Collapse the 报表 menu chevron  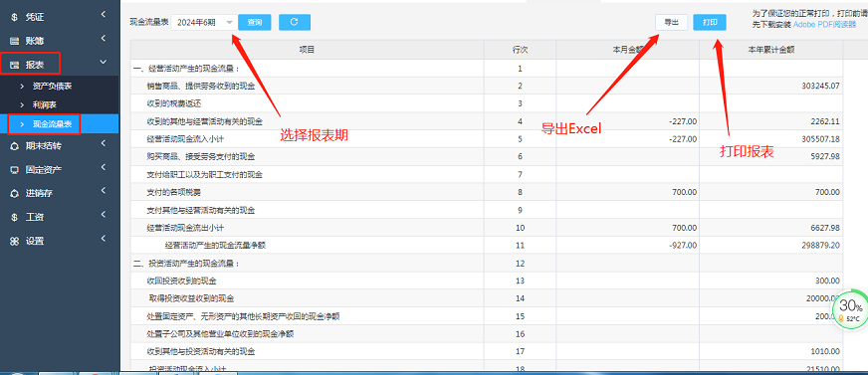pos(103,63)
